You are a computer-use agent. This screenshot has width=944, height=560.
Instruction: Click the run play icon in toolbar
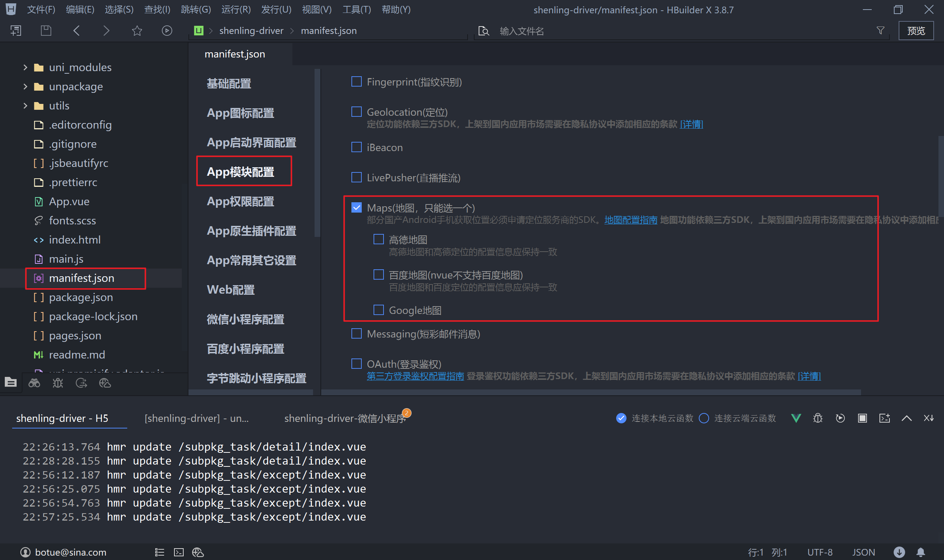(167, 31)
